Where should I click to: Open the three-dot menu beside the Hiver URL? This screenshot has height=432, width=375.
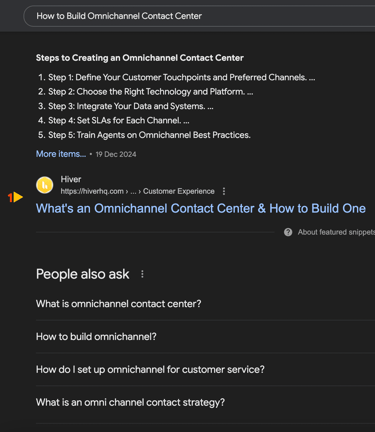(224, 191)
